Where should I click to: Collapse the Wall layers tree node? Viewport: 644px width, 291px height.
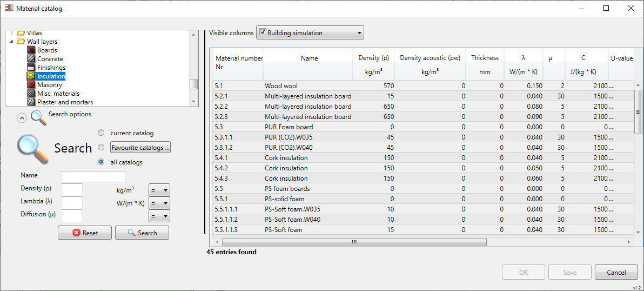[x=12, y=42]
